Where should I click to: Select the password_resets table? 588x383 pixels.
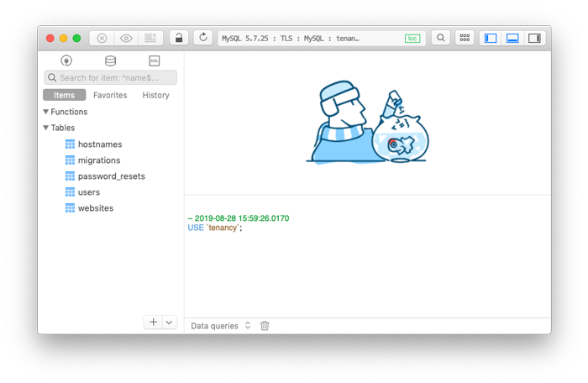(x=112, y=176)
